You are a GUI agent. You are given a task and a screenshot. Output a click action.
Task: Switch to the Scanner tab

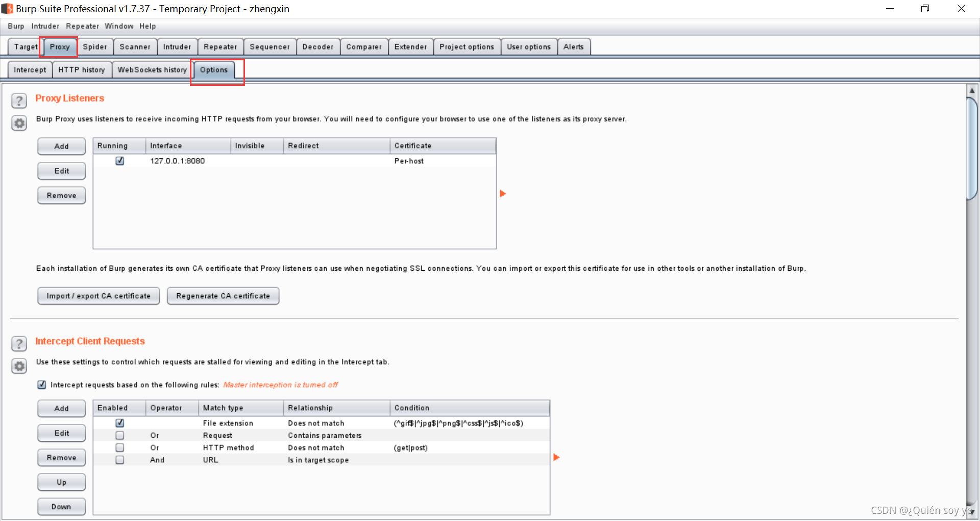135,46
